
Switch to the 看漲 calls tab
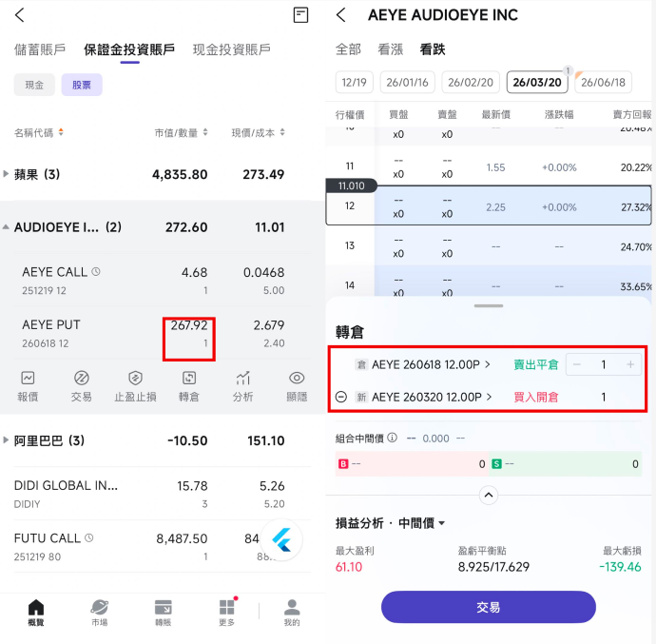[x=390, y=49]
